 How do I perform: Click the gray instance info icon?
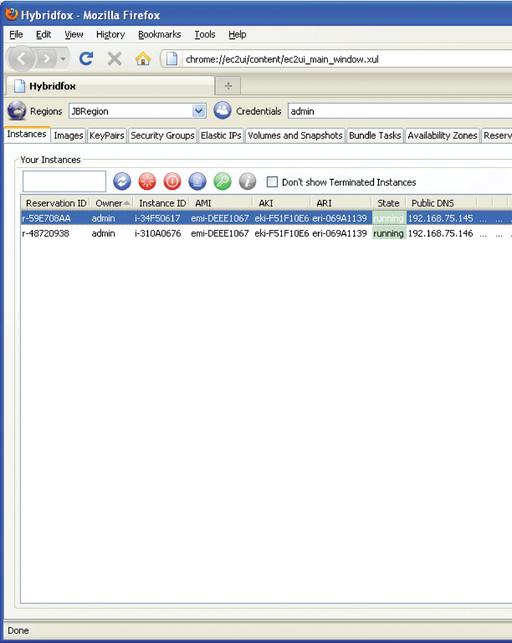pyautogui.click(x=247, y=181)
